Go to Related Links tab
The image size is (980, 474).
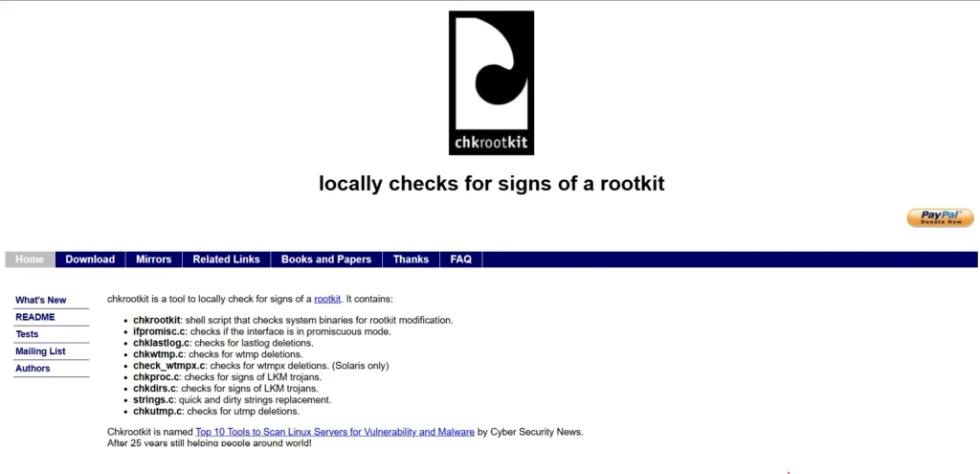click(226, 260)
